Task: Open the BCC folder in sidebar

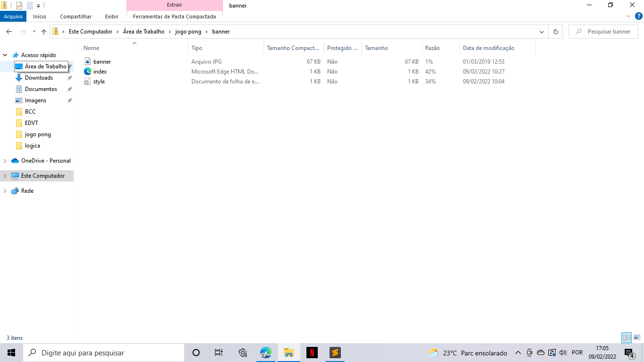Action: pos(30,112)
